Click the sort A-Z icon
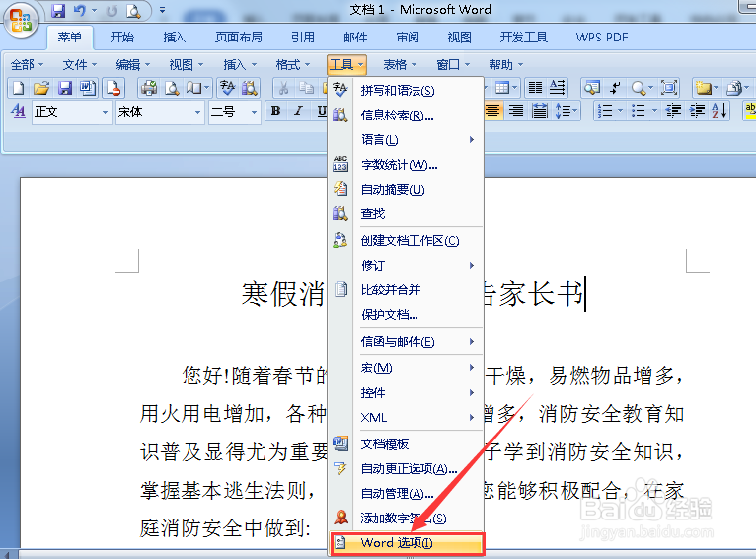Screen dimensions: 756x559 pos(719,111)
